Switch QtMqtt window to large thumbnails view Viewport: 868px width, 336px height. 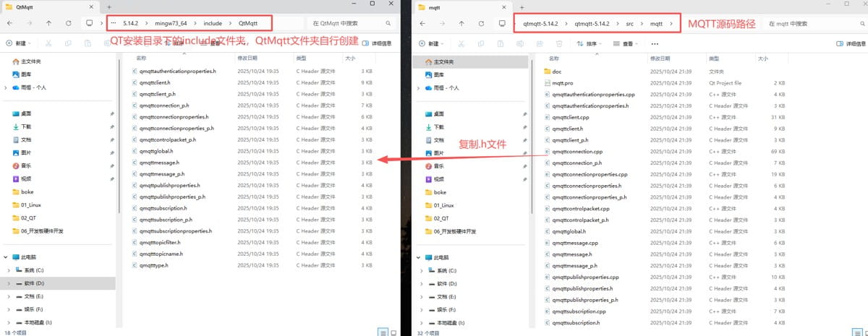(393, 332)
